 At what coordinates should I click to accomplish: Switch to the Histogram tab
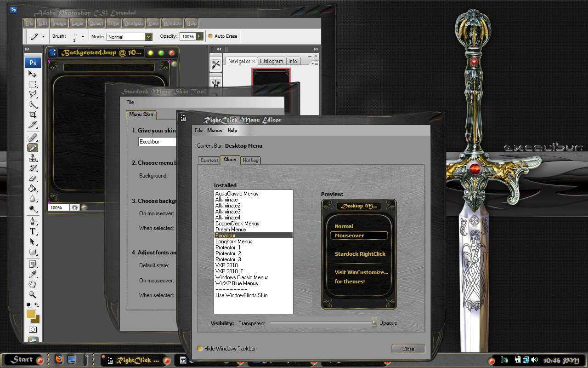(x=271, y=61)
